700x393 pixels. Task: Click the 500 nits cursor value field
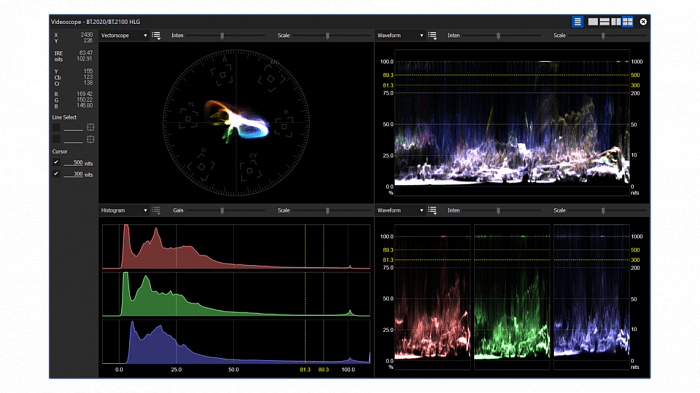click(x=73, y=163)
